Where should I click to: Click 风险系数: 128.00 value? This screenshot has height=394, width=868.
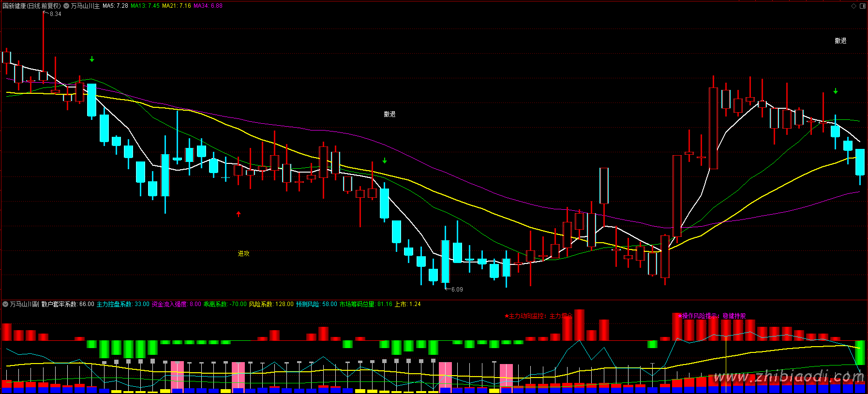[271, 304]
